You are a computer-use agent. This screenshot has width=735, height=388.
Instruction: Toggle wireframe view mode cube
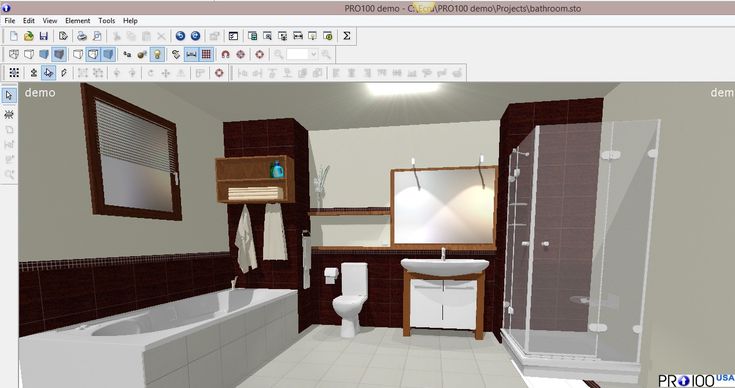pos(14,54)
